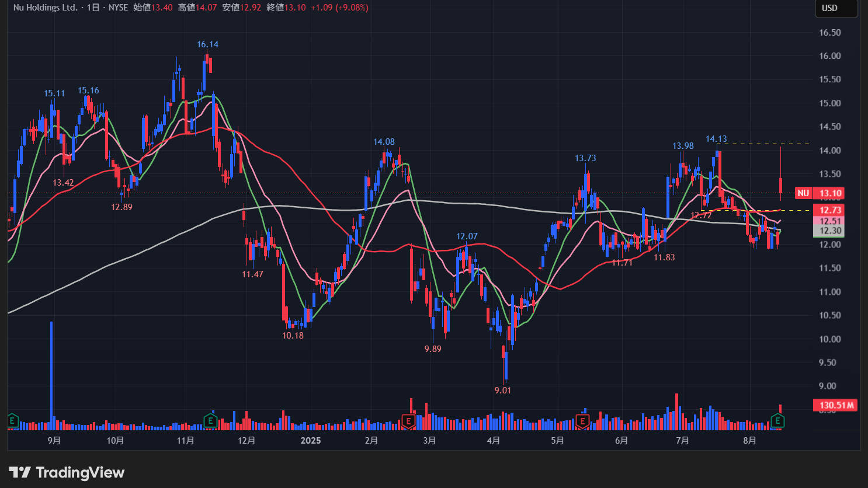Image resolution: width=868 pixels, height=488 pixels.
Task: Click the 12.89 low annotation
Action: [x=121, y=207]
